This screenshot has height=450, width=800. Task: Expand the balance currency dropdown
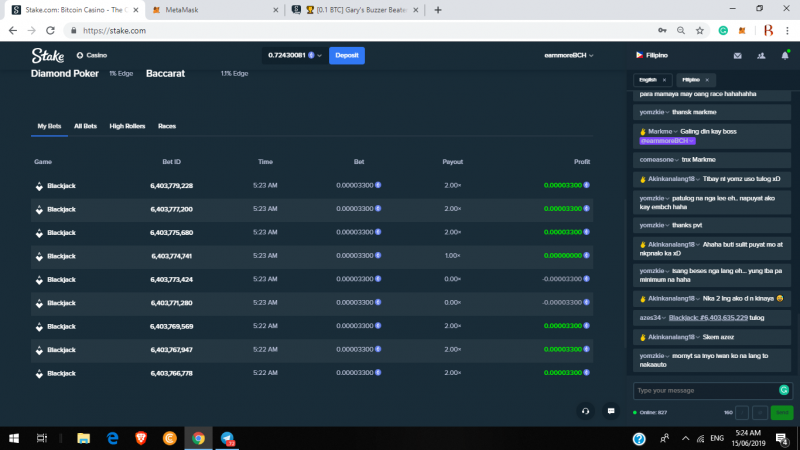(x=319, y=55)
